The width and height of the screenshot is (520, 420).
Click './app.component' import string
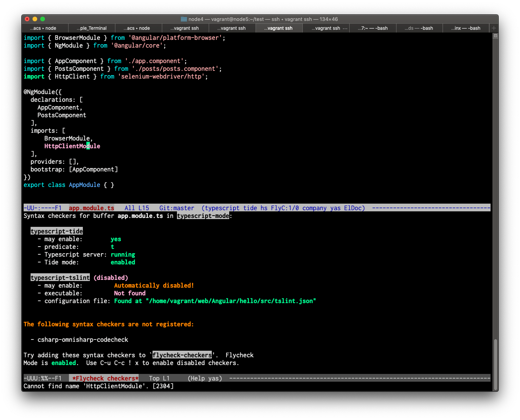coord(154,61)
